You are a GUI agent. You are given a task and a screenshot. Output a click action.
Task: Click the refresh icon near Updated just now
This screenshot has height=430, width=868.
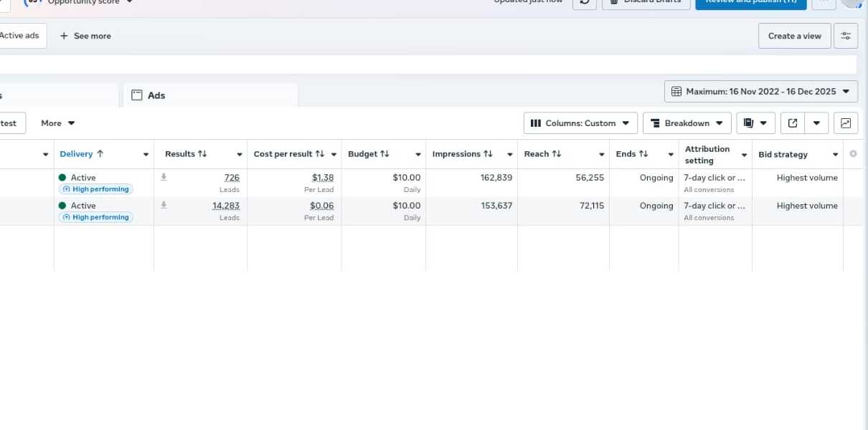click(x=583, y=4)
